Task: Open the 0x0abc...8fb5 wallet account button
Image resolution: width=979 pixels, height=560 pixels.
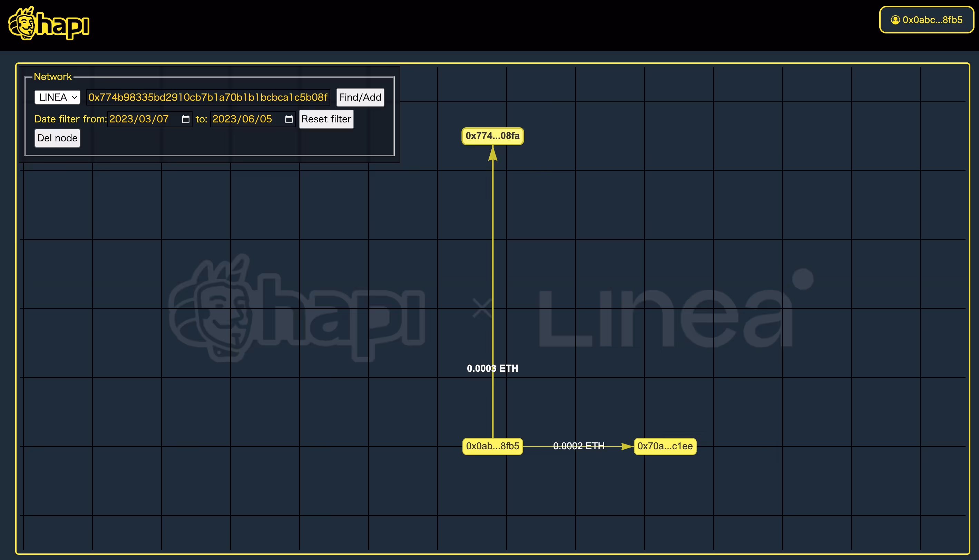Action: [927, 20]
